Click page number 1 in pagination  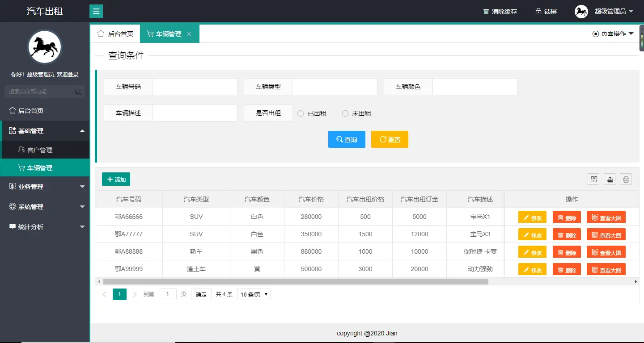[x=119, y=294]
